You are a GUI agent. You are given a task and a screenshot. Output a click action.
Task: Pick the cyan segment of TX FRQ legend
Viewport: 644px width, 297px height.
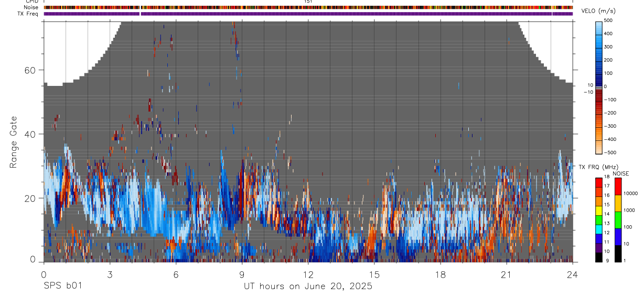(x=599, y=229)
